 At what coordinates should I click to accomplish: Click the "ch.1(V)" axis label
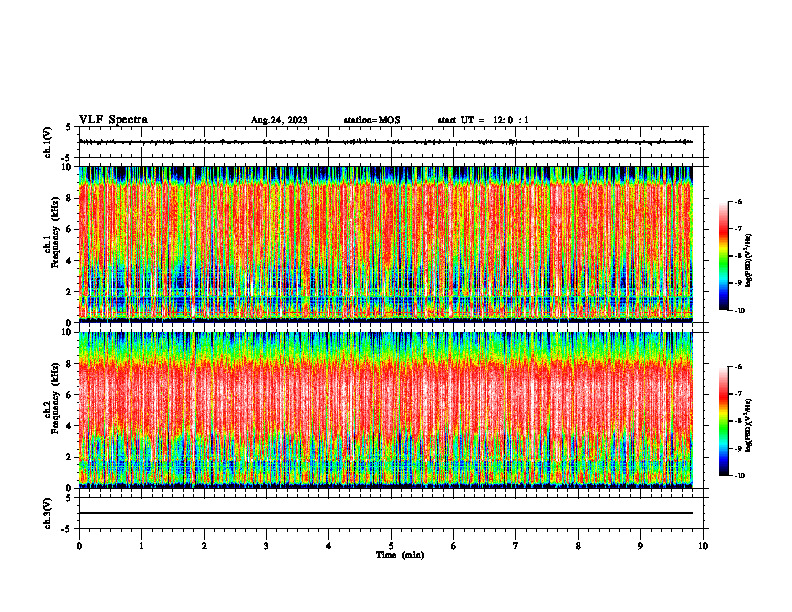tap(48, 142)
